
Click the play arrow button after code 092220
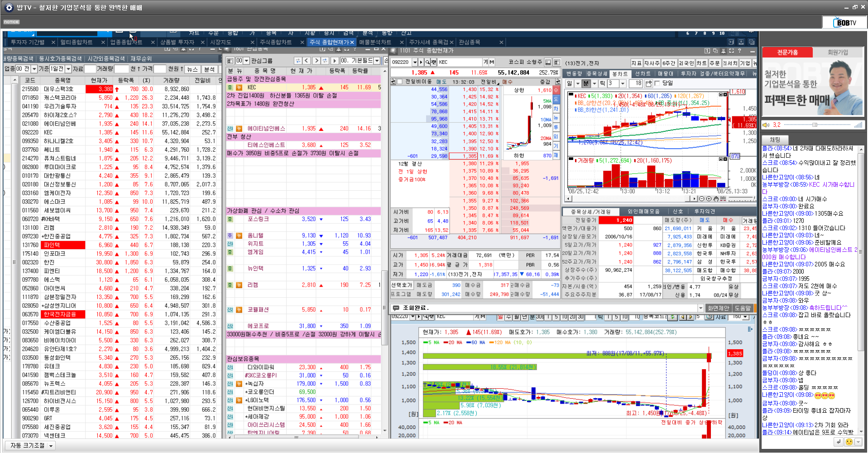coord(421,62)
